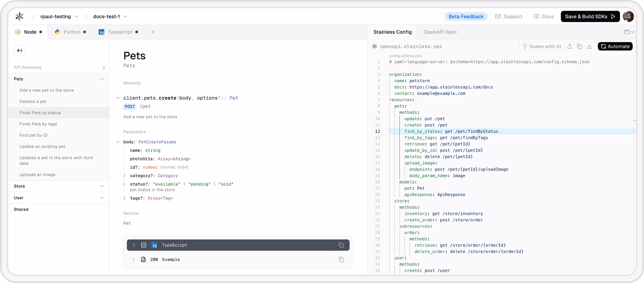Click the 200 Example file icon
The image size is (644, 283).
point(143,259)
